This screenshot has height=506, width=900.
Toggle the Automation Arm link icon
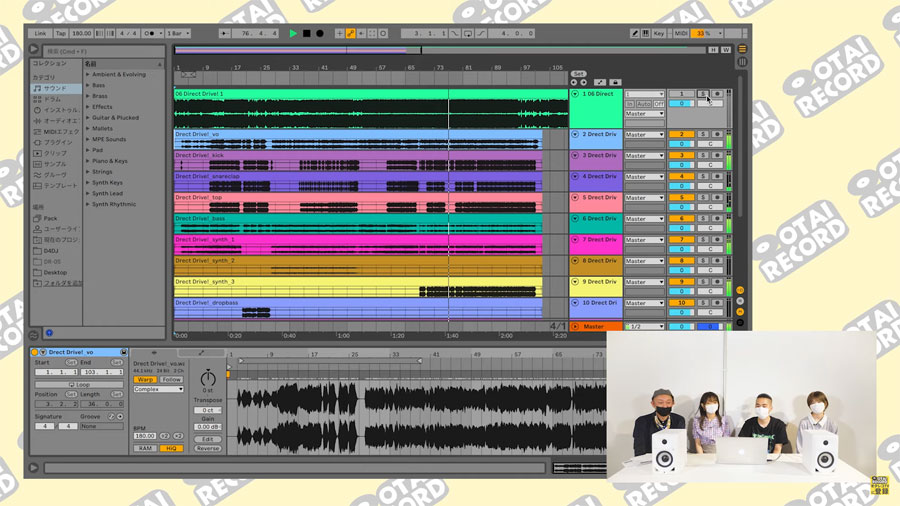click(x=351, y=33)
